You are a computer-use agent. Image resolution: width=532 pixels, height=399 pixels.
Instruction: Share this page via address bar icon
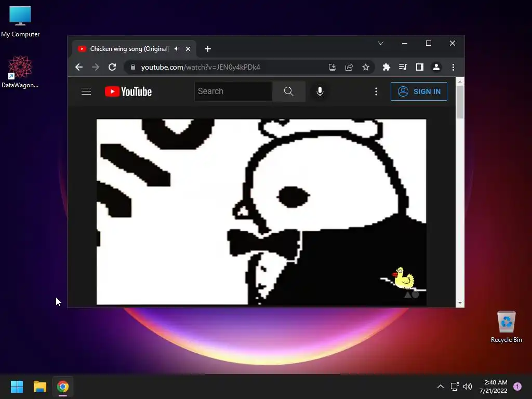click(349, 67)
